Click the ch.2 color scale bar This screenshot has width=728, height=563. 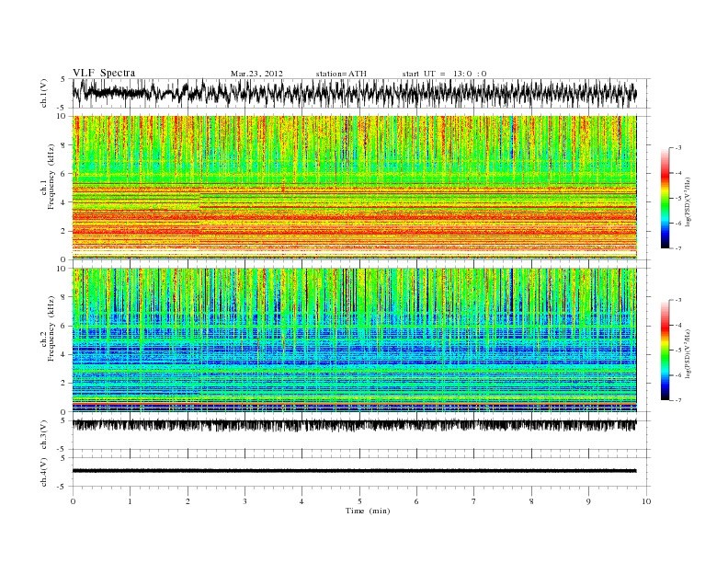(x=665, y=350)
